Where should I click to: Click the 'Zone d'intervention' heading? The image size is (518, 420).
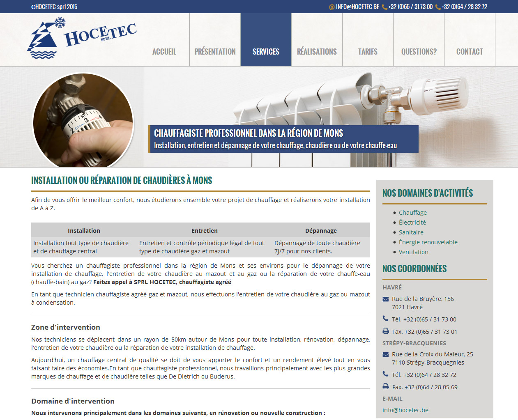(x=66, y=327)
